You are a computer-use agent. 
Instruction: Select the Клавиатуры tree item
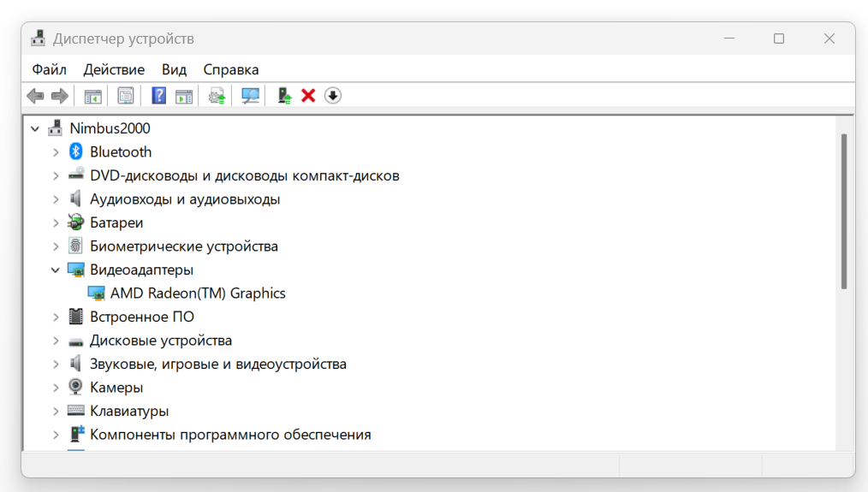[x=129, y=412]
